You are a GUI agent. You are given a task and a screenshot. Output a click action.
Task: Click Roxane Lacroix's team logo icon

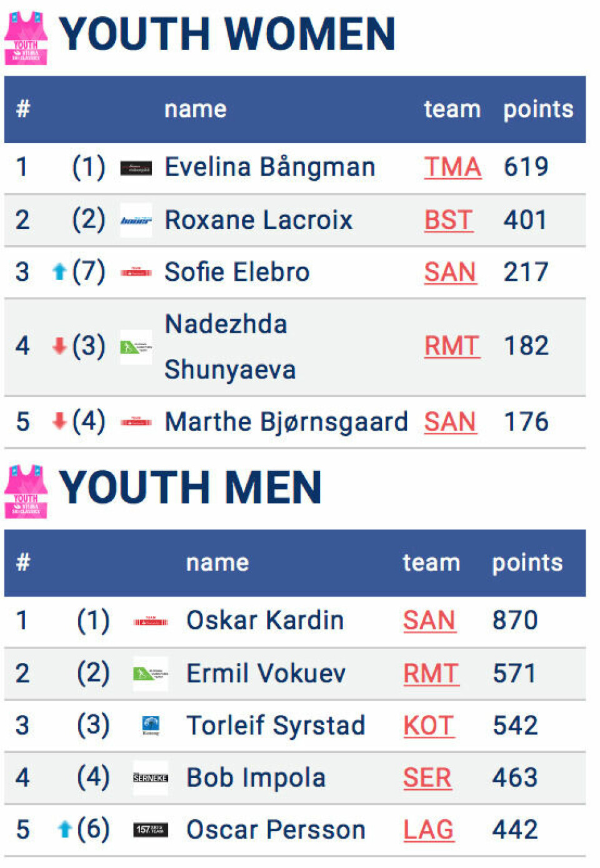pyautogui.click(x=136, y=220)
